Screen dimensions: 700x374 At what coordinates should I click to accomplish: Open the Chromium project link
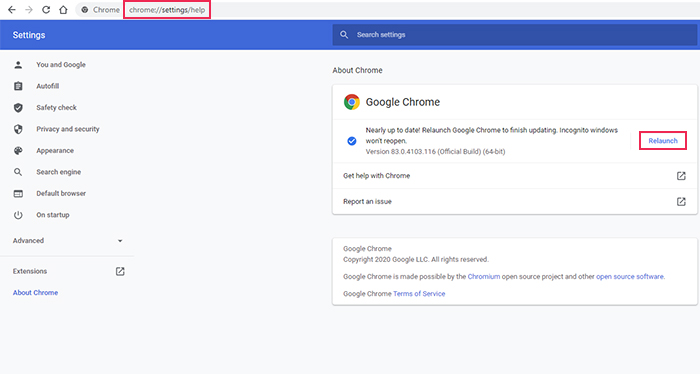coord(483,277)
